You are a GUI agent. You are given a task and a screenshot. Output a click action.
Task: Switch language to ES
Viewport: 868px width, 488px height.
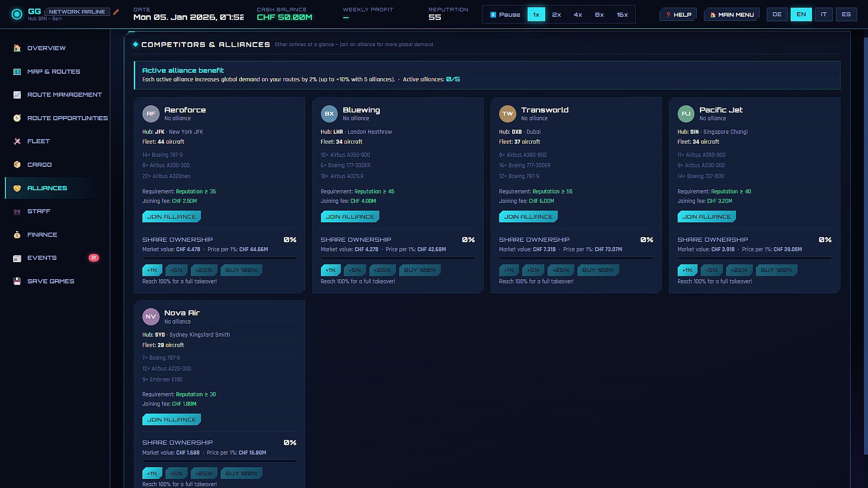click(x=846, y=14)
